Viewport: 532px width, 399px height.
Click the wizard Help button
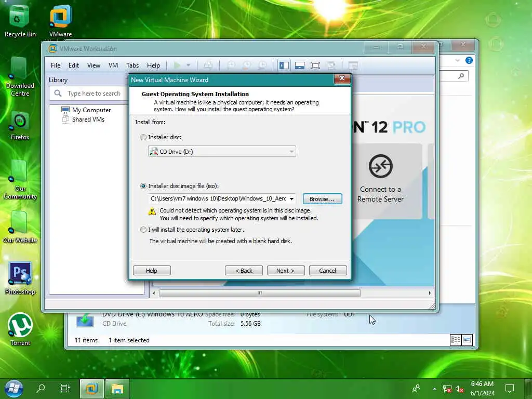(x=152, y=270)
